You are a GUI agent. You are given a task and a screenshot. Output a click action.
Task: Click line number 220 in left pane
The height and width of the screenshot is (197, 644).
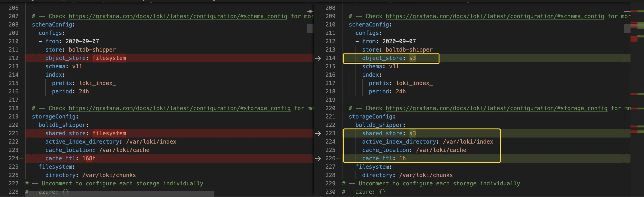(13, 125)
